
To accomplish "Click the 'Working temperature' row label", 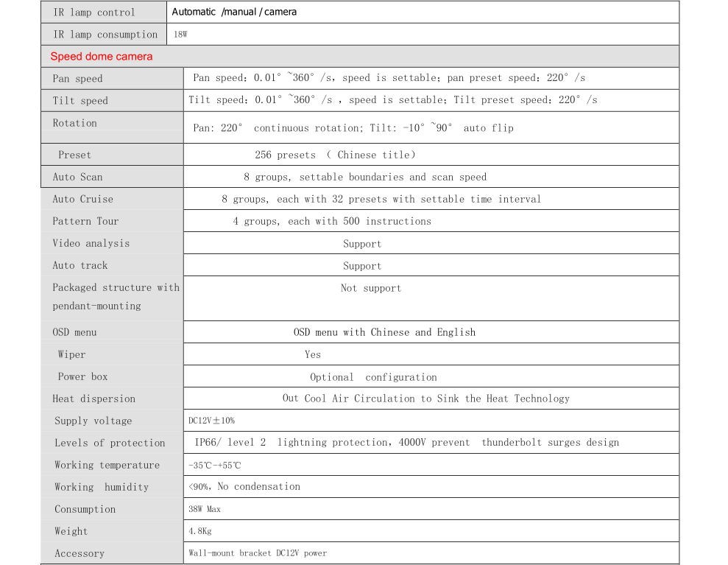I will tap(107, 465).
